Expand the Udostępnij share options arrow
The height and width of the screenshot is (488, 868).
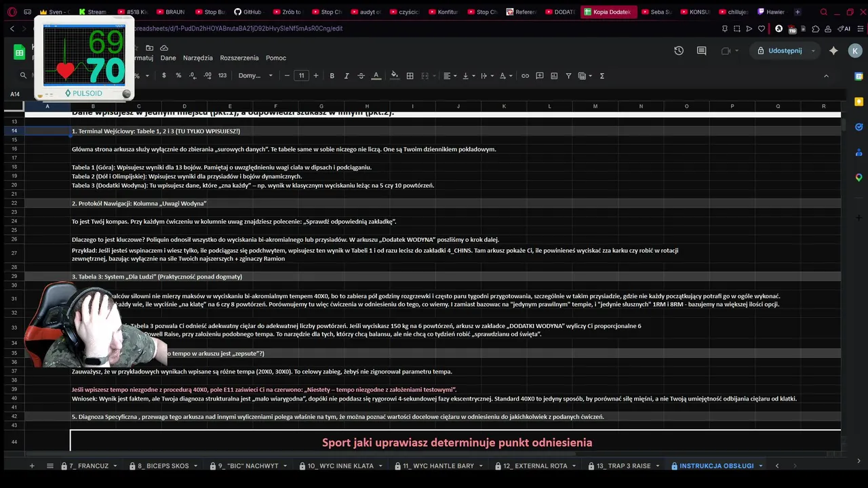pos(813,51)
